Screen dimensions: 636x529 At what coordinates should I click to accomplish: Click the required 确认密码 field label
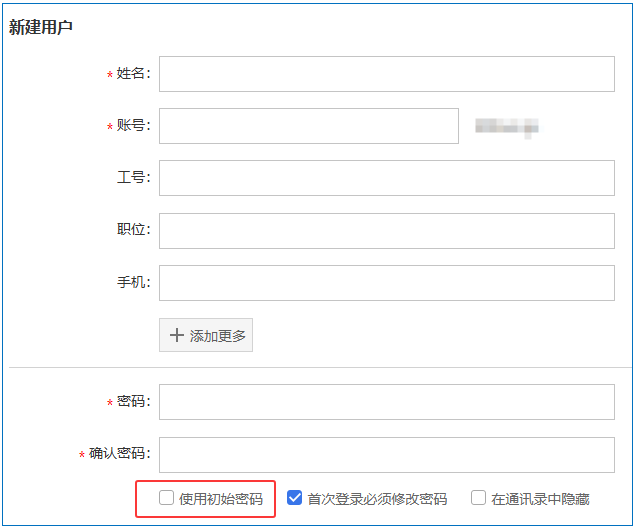[x=118, y=454]
